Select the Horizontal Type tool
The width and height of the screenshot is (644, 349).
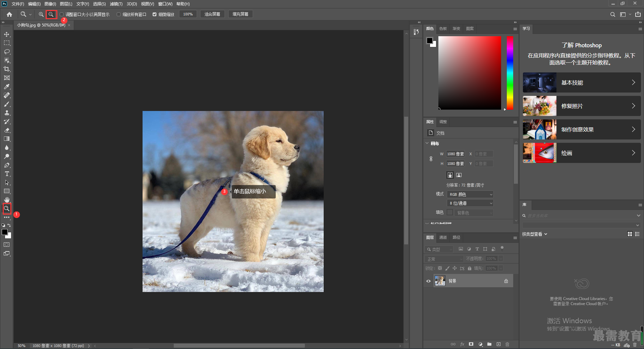pos(7,174)
